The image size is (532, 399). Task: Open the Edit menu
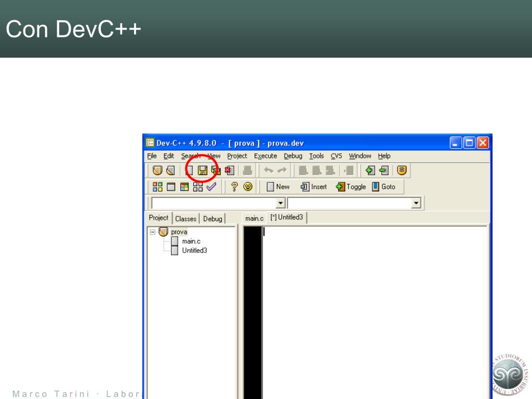[x=169, y=156]
